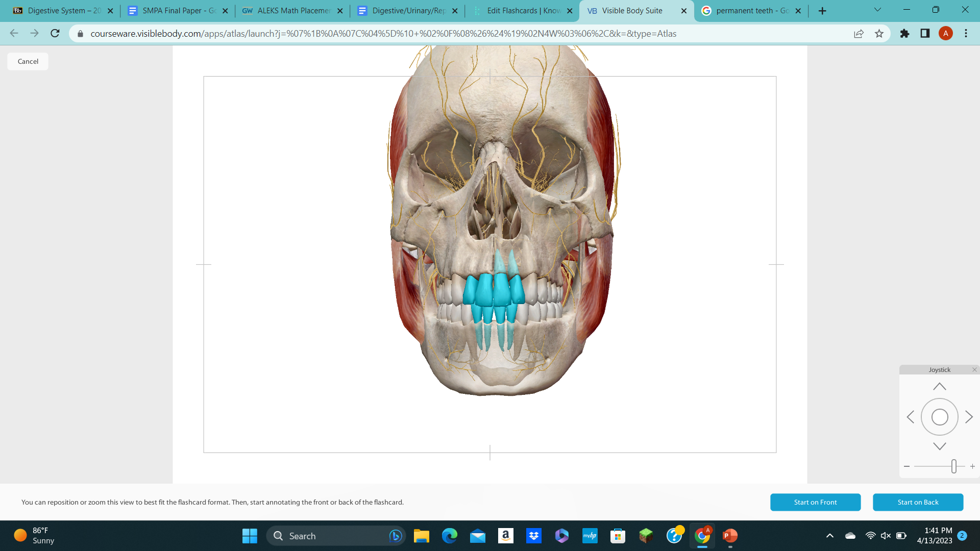Launch Minecraft from the taskbar
Viewport: 980px width, 551px height.
pyautogui.click(x=646, y=536)
